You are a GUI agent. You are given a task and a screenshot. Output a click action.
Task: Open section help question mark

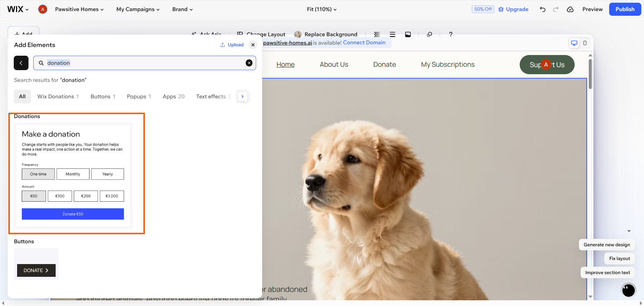tap(451, 34)
